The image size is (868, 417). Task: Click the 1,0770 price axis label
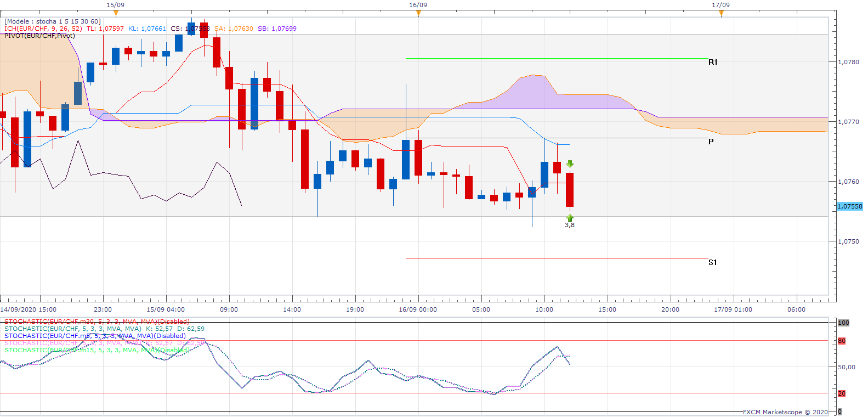pos(849,122)
